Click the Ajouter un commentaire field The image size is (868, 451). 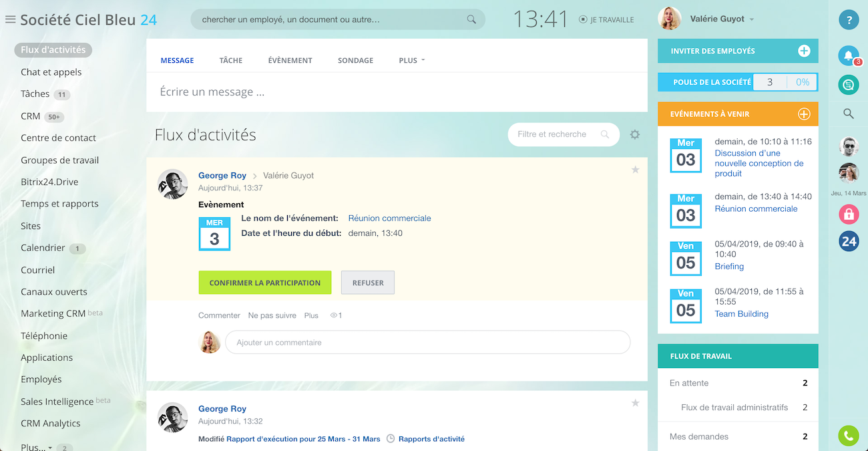click(x=427, y=342)
